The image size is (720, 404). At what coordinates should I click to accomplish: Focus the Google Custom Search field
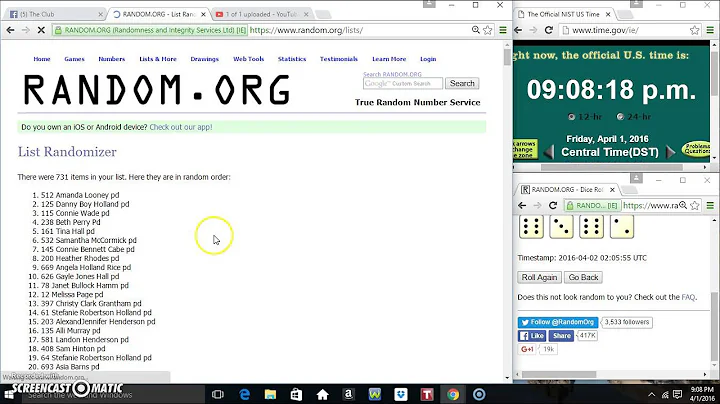click(403, 84)
